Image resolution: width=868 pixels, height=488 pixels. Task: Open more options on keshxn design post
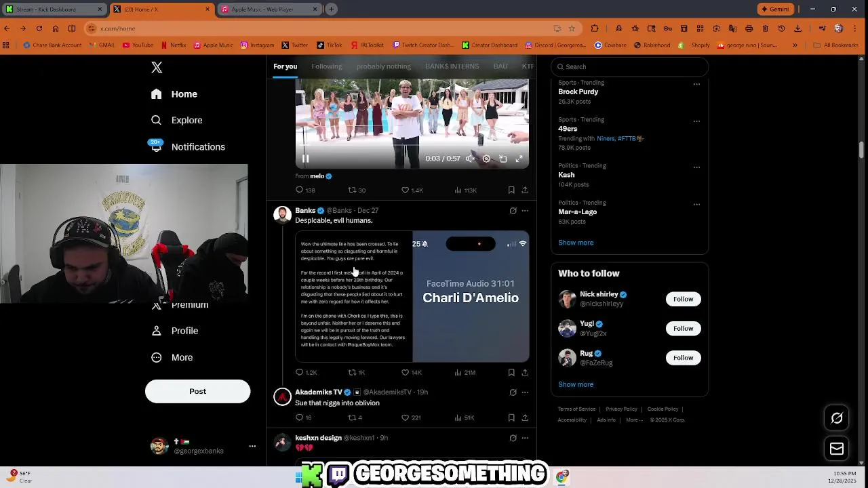pos(525,438)
